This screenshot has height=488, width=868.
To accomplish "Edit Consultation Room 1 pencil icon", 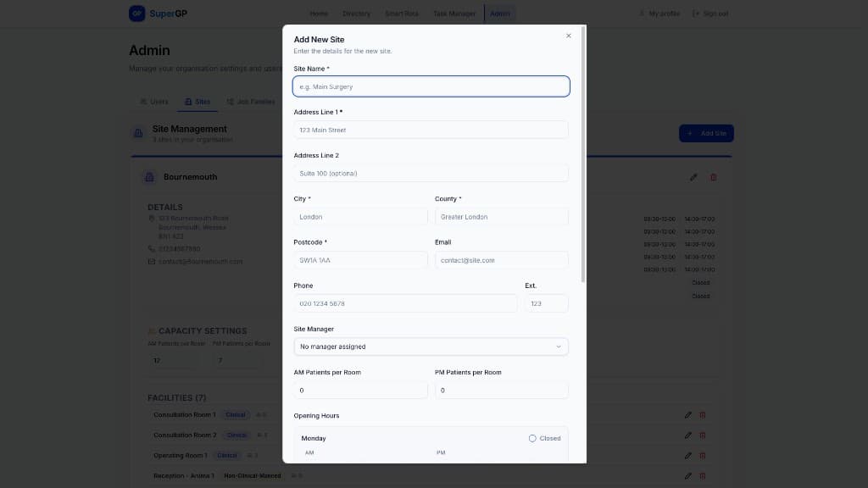I will 688,415.
